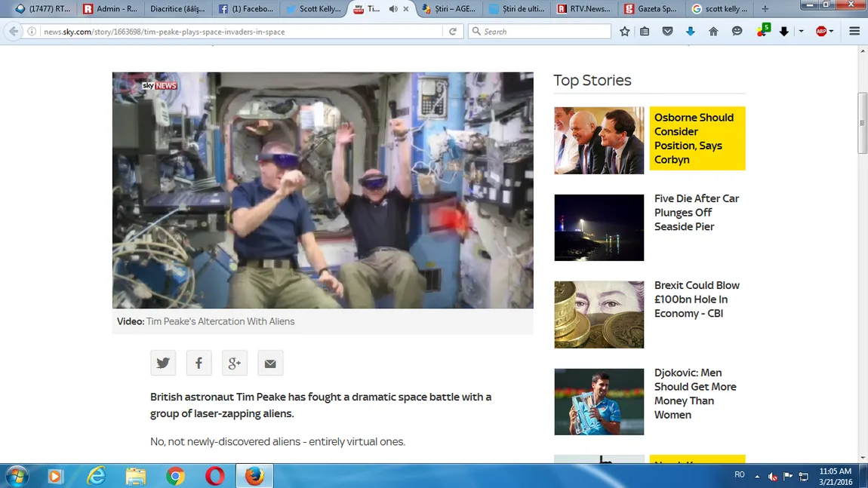
Task: Open the clock showing 11:05 AM
Action: 836,477
